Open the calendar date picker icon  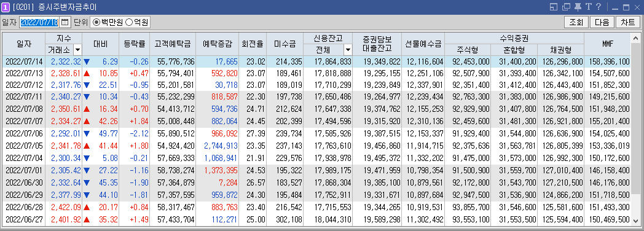pos(66,22)
